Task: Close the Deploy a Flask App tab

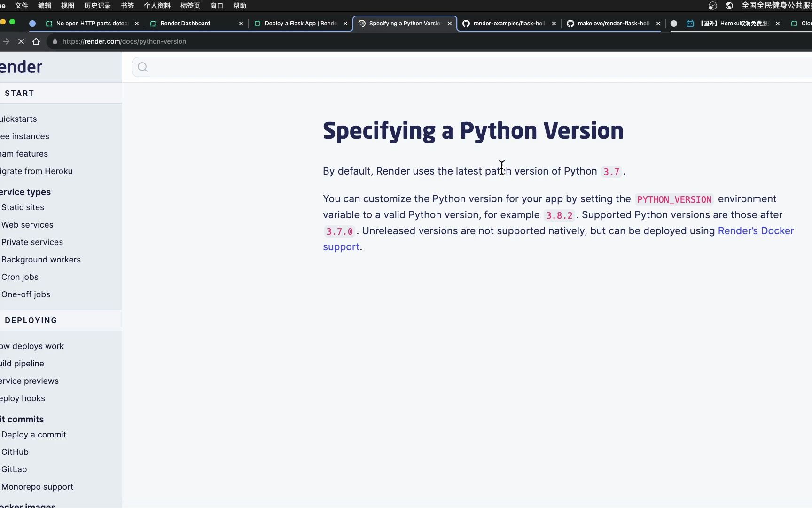Action: tap(345, 24)
